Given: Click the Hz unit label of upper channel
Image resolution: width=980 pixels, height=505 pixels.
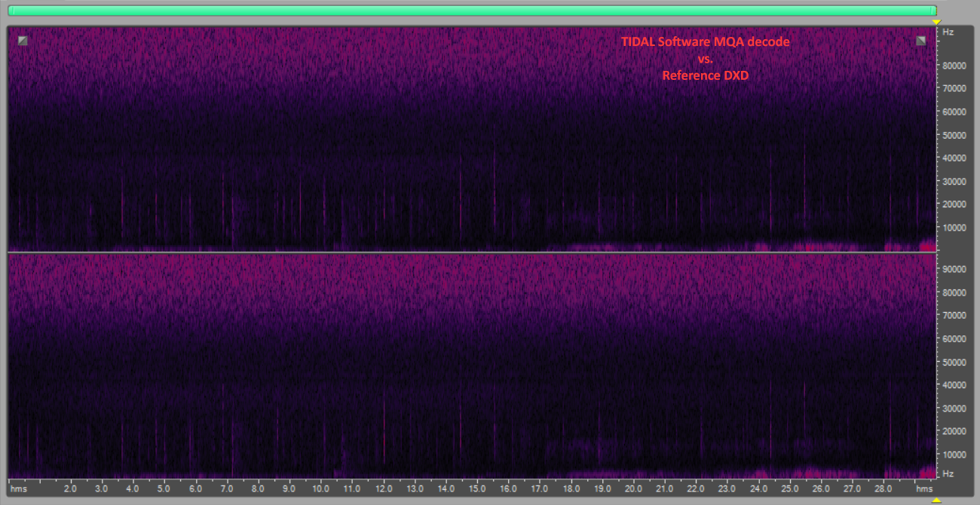Looking at the screenshot, I should [948, 32].
